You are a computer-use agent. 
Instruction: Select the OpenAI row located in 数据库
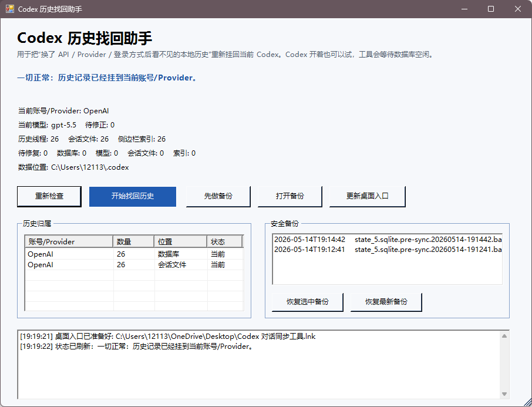click(134, 254)
